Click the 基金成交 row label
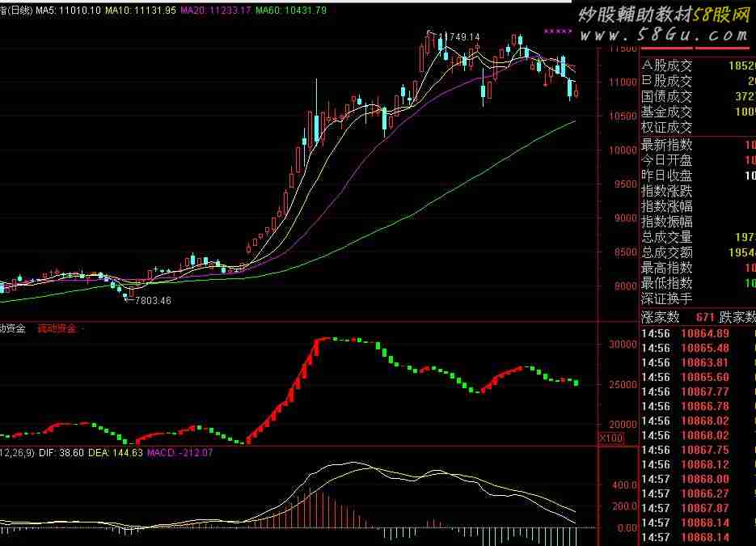 tap(666, 112)
